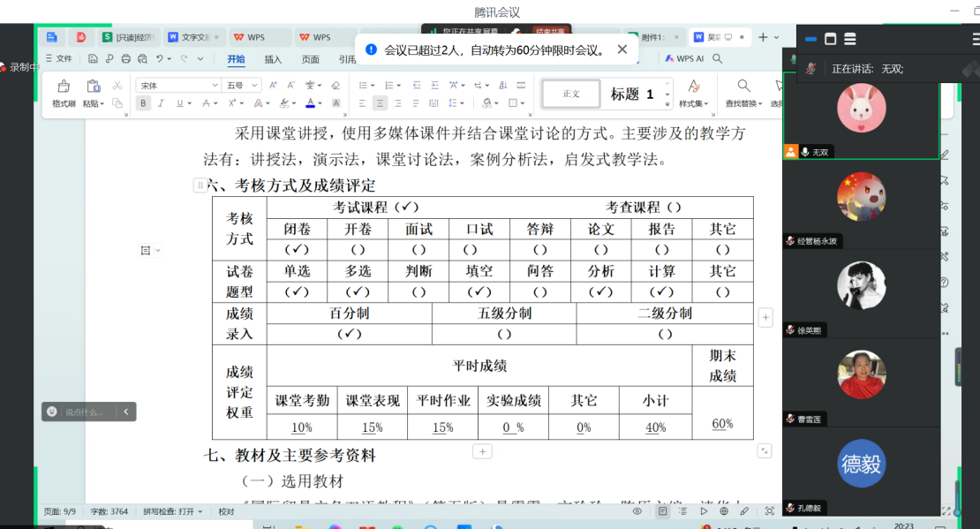Click the Format Painter (格式刷) icon
Screen dimensions: 980x529
pyautogui.click(x=63, y=87)
